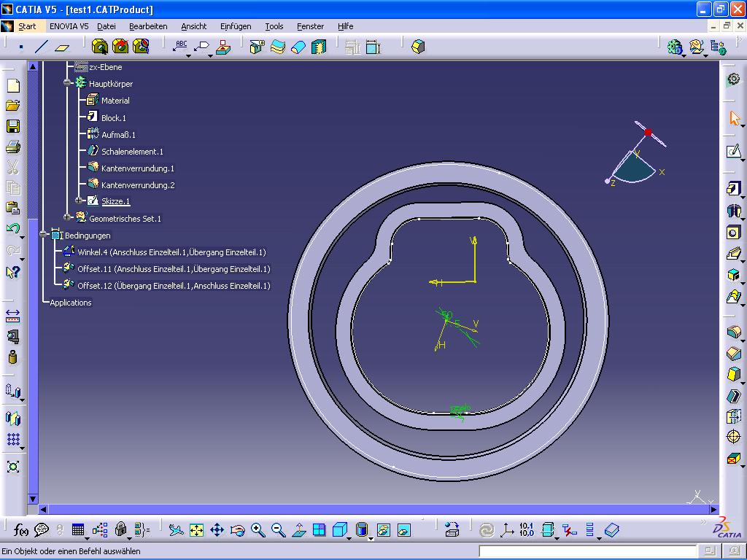Click the Chamfer icon in right toolbar
The image size is (747, 560).
(x=734, y=354)
